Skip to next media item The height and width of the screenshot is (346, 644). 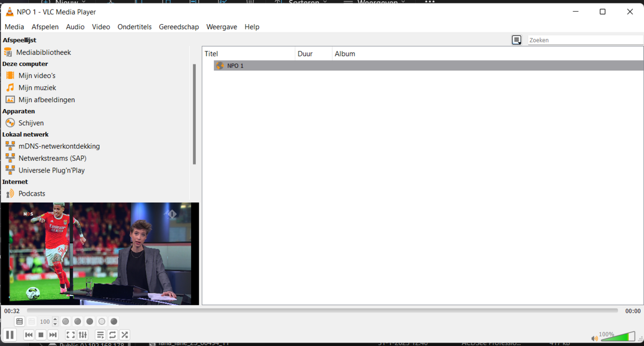[53, 335]
